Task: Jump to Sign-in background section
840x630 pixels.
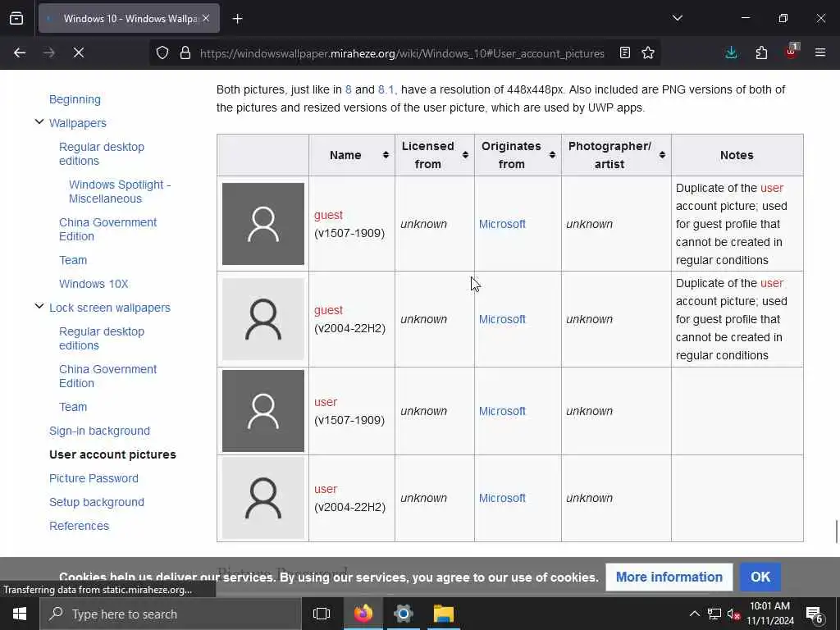Action: 99,431
